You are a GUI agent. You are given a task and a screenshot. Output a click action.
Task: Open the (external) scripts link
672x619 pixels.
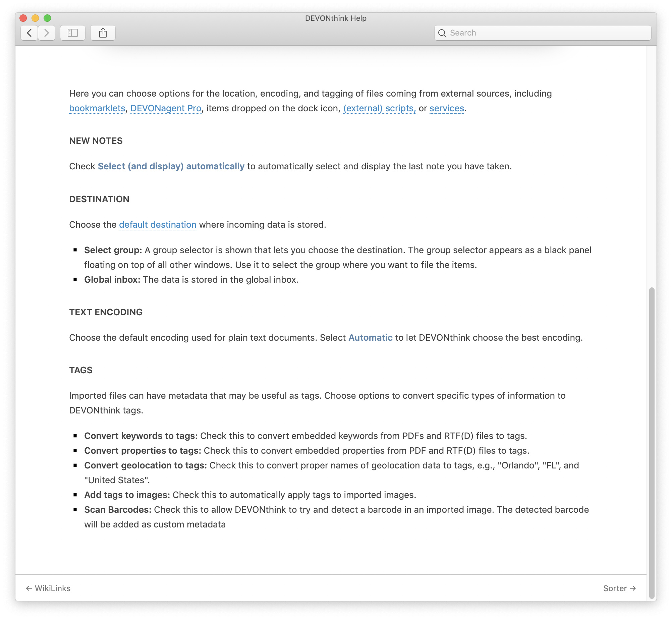pos(379,108)
